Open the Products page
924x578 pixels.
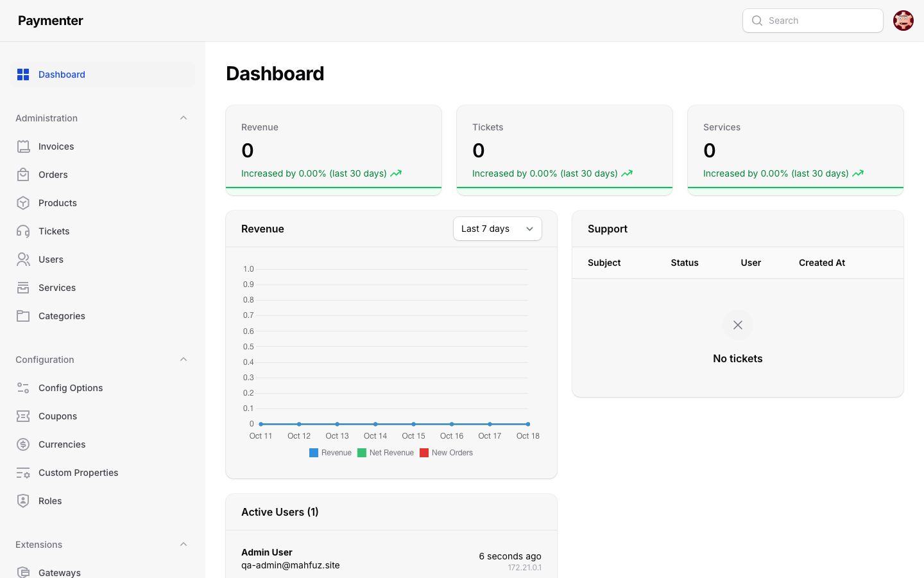tap(103, 203)
